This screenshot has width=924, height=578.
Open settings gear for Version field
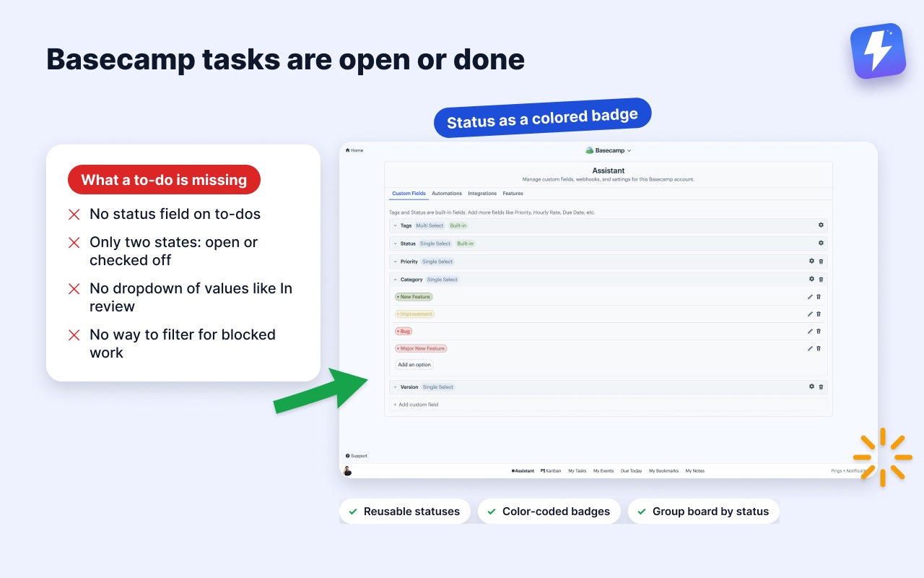[811, 387]
